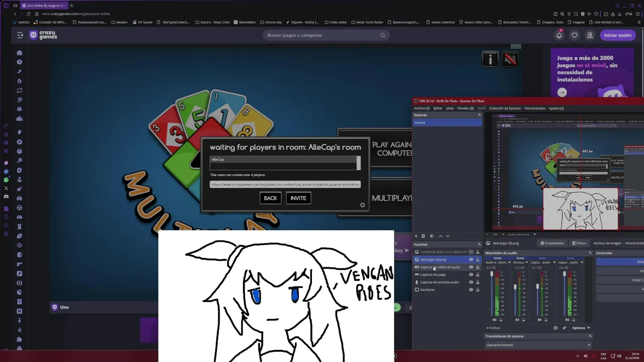Open OBS Herramientas menu
Viewport: 644px width, 362px height.
534,108
